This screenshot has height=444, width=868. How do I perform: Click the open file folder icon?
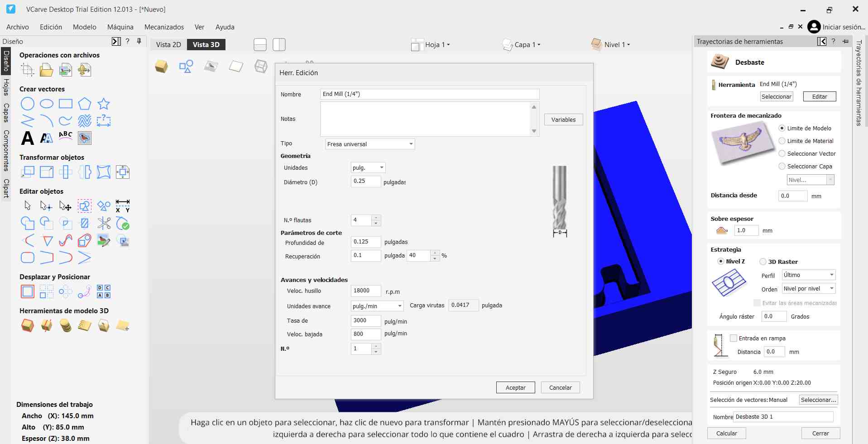click(47, 70)
